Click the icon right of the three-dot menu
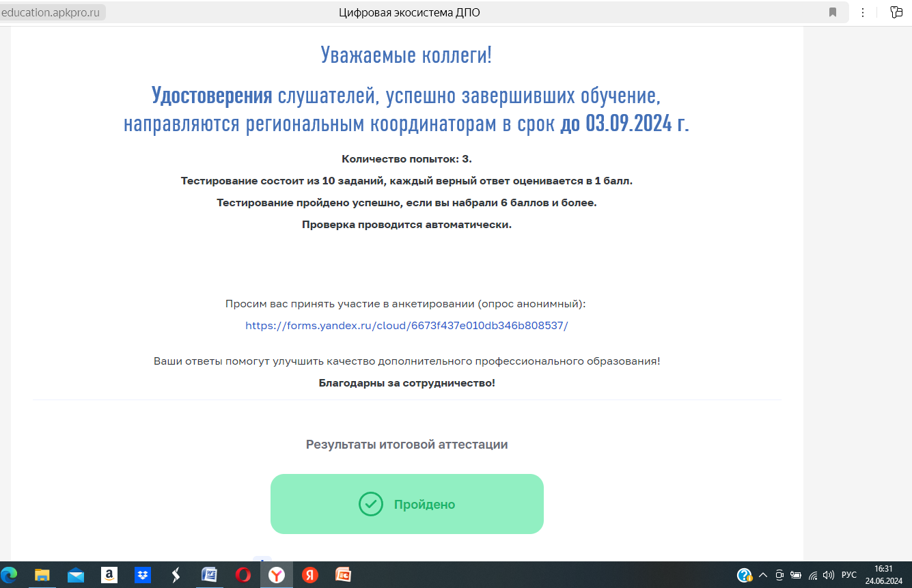 (896, 12)
